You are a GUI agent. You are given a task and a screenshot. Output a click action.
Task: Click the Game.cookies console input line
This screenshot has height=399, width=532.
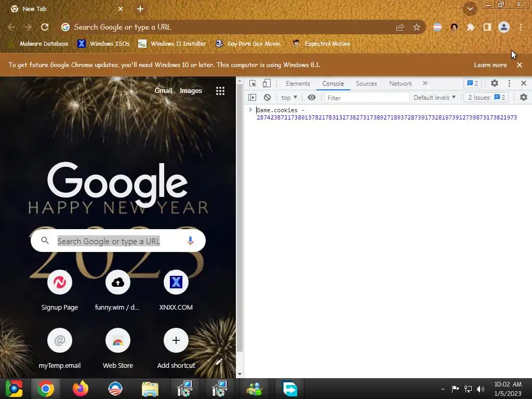tap(387, 114)
